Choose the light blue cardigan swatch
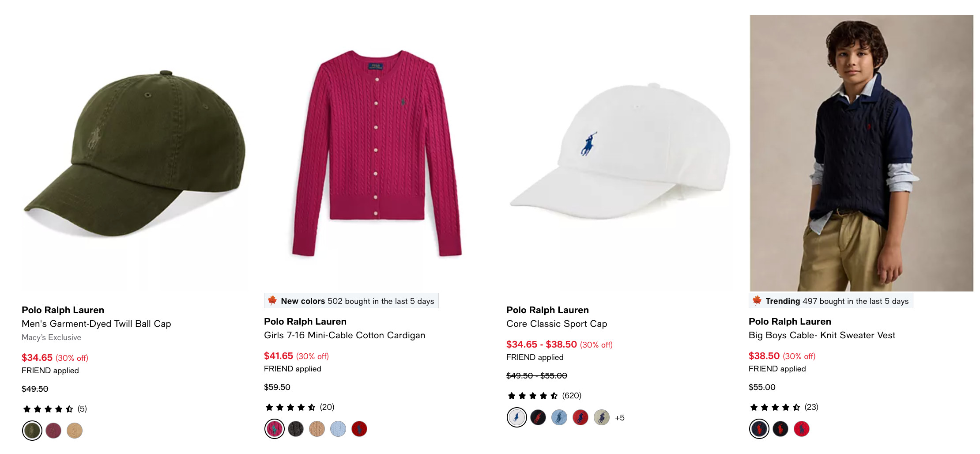The width and height of the screenshot is (980, 454). [338, 428]
